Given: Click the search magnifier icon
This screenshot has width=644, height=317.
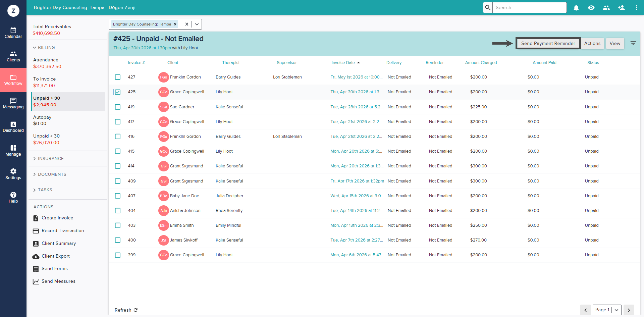Looking at the screenshot, I should click(488, 7).
